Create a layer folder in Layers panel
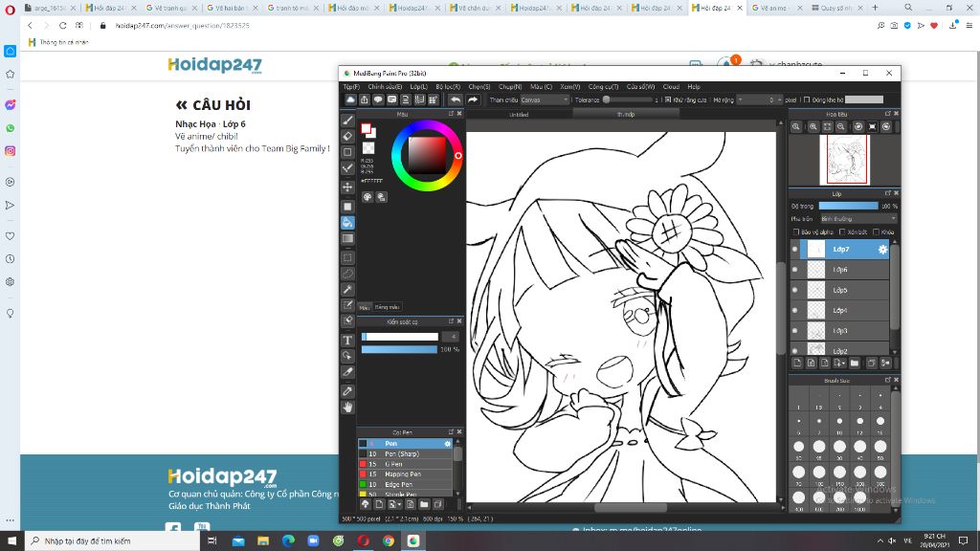 [x=855, y=363]
